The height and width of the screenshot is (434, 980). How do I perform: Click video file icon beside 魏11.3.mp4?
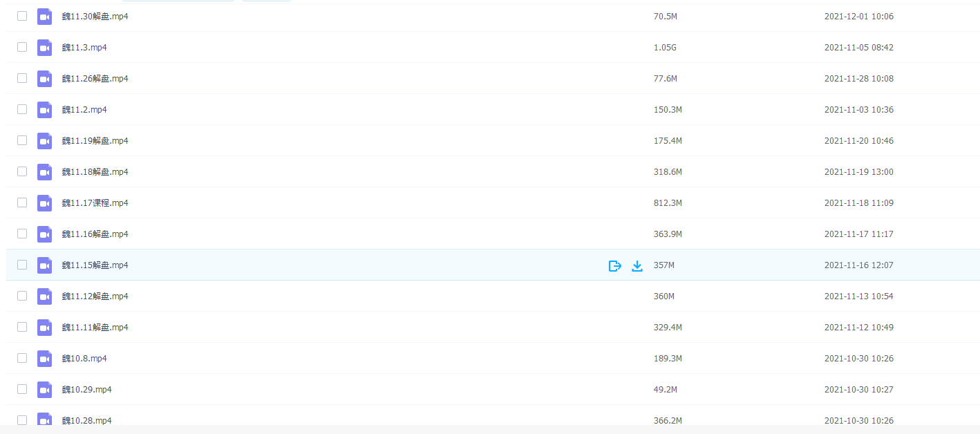coord(45,48)
